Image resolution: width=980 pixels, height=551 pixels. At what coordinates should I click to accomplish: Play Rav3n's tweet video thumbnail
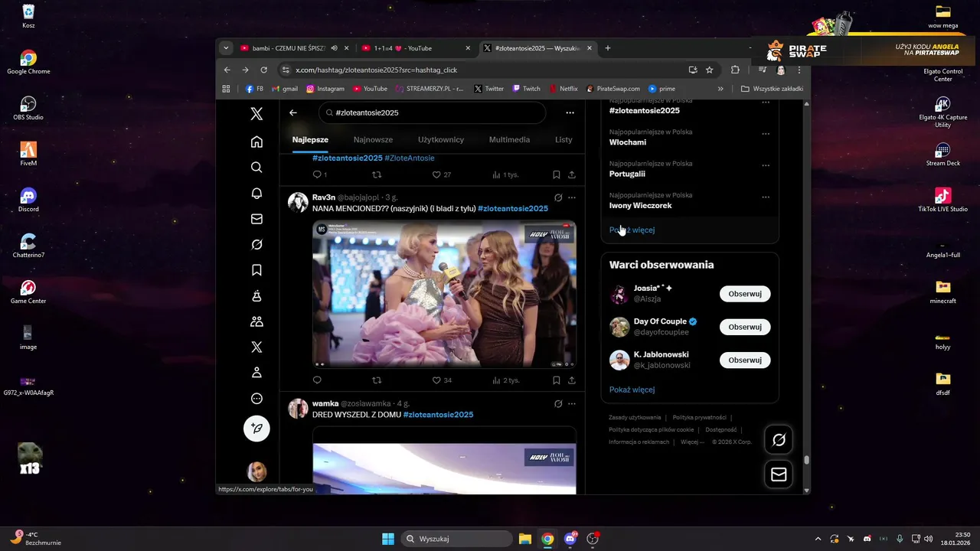[x=444, y=295]
